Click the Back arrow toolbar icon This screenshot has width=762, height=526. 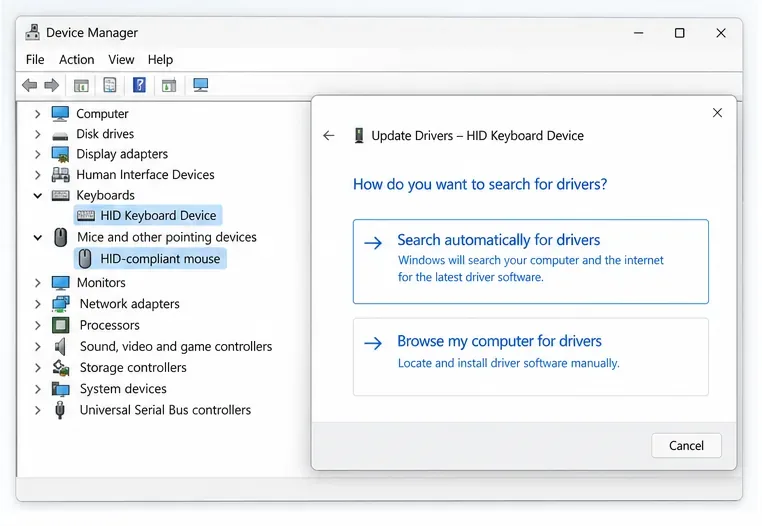coord(30,86)
